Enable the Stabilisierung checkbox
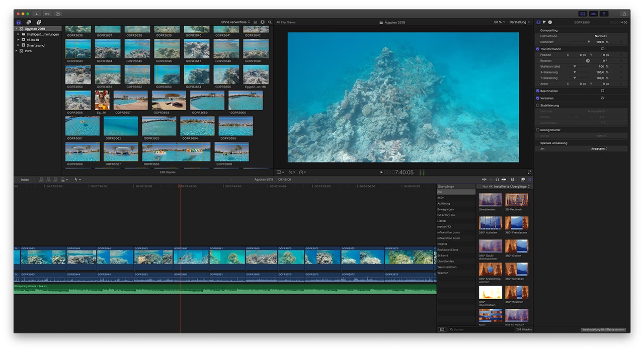The height and width of the screenshot is (351, 644). 538,106
